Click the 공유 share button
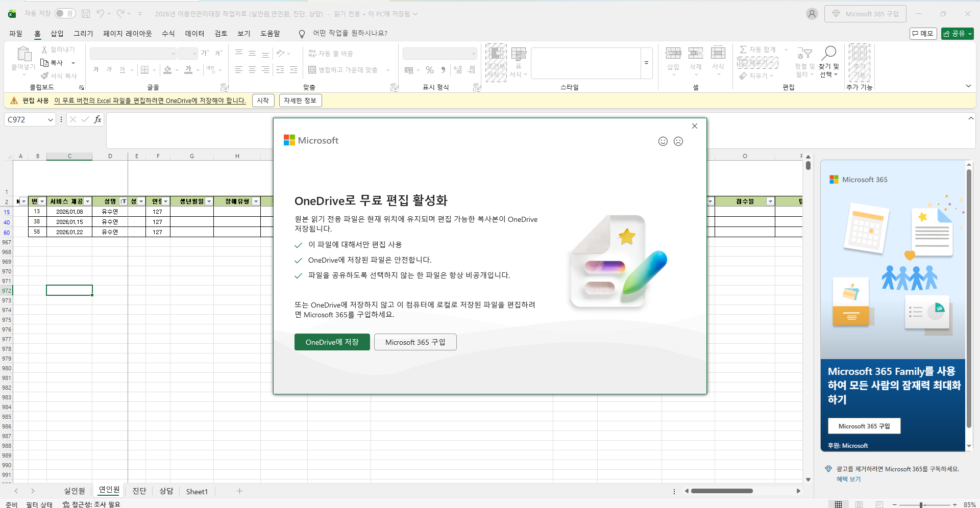Screen dimensions: 980x508 958,34
